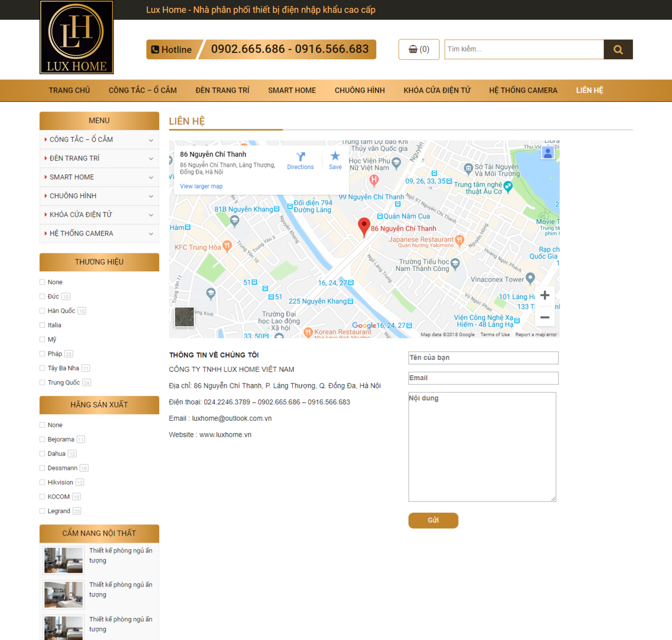Click the Google logo on map
672x640 pixels.
coord(364,325)
